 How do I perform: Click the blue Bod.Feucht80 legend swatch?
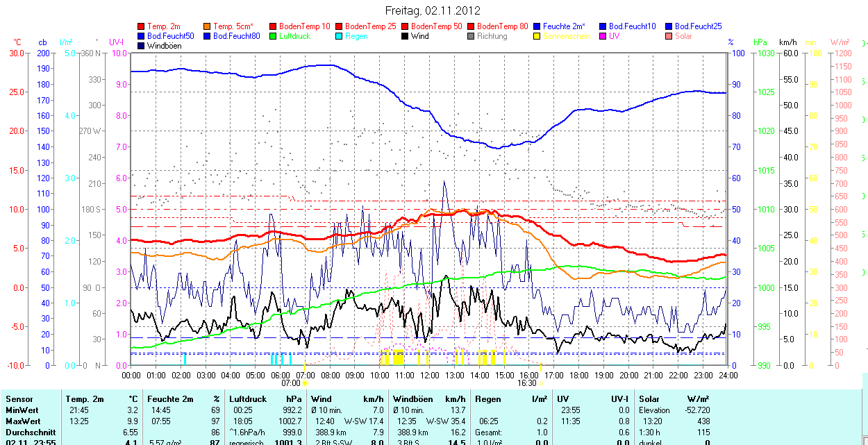click(x=207, y=36)
